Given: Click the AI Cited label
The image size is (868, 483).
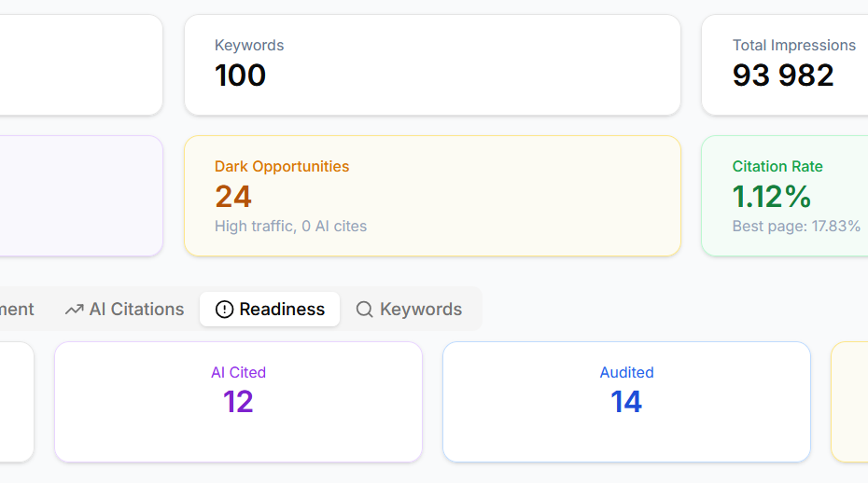Looking at the screenshot, I should [238, 372].
